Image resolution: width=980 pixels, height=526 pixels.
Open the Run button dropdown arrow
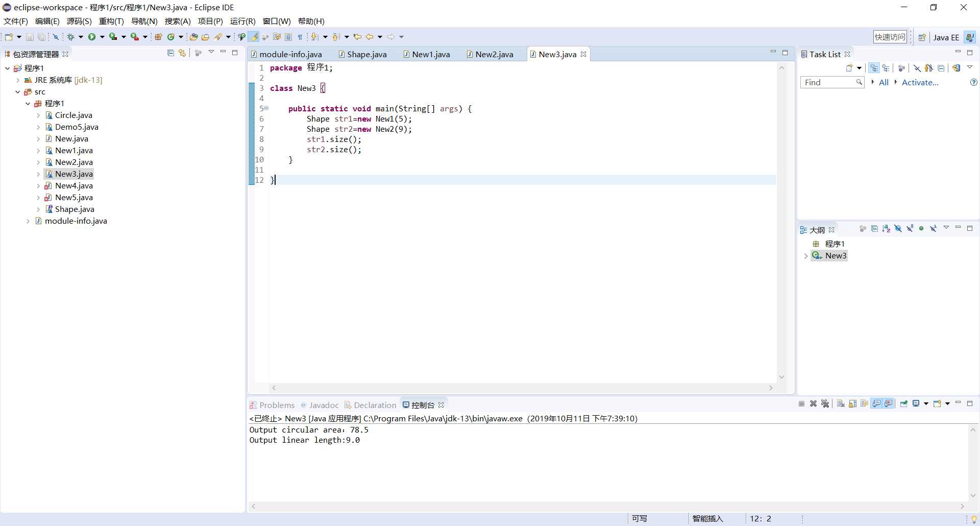(x=102, y=37)
